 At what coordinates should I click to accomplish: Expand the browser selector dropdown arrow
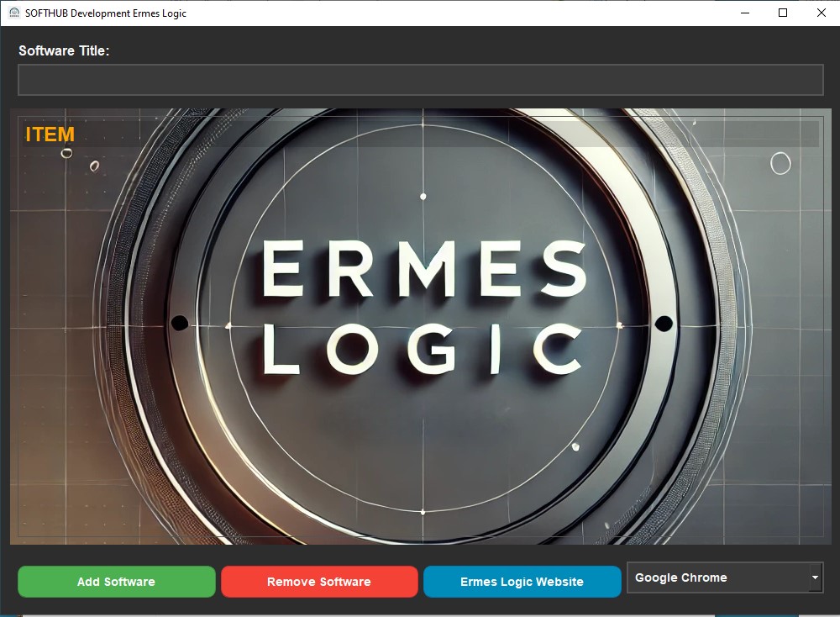[815, 577]
